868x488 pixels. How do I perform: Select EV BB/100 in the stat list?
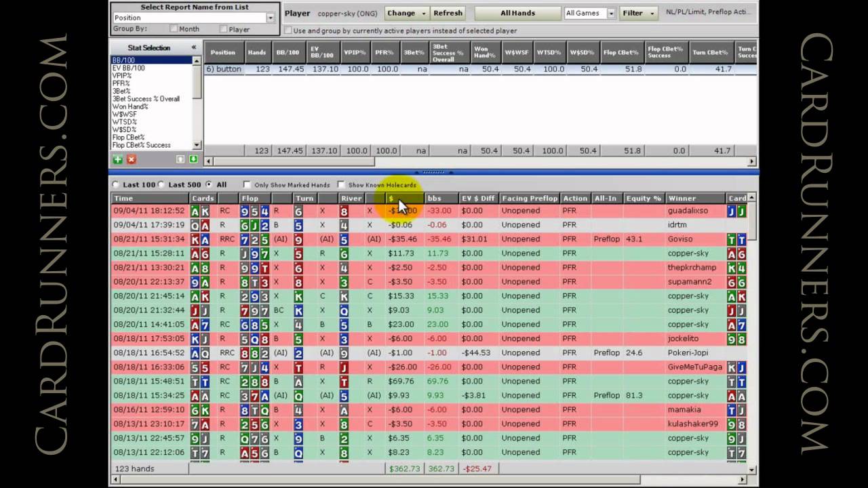(151, 68)
